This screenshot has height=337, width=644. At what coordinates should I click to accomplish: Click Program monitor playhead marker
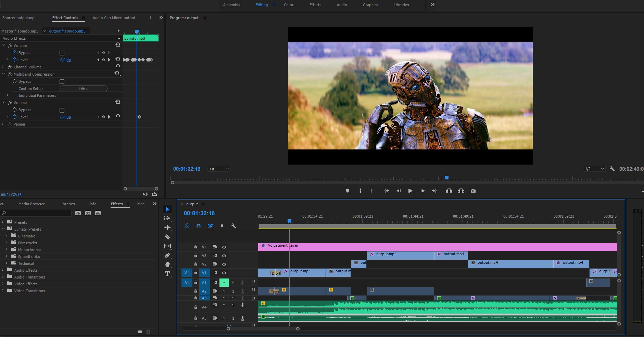pyautogui.click(x=446, y=178)
